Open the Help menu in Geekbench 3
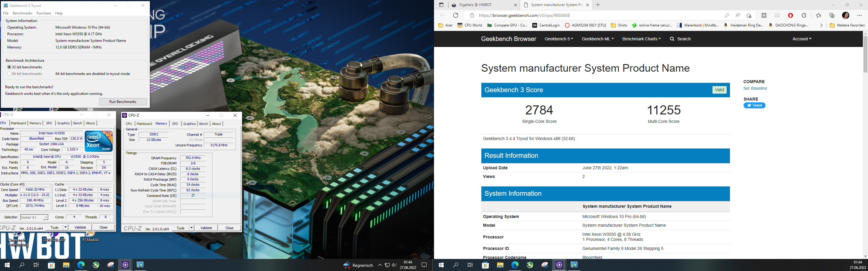The image size is (868, 271). pos(59,13)
